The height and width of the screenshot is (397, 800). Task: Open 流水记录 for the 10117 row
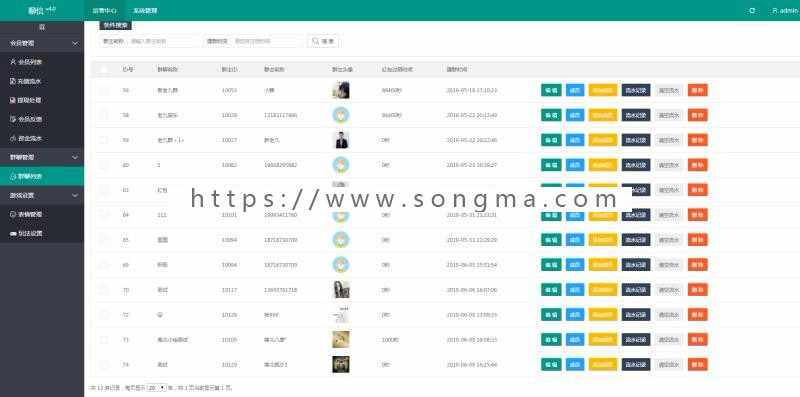click(x=636, y=290)
